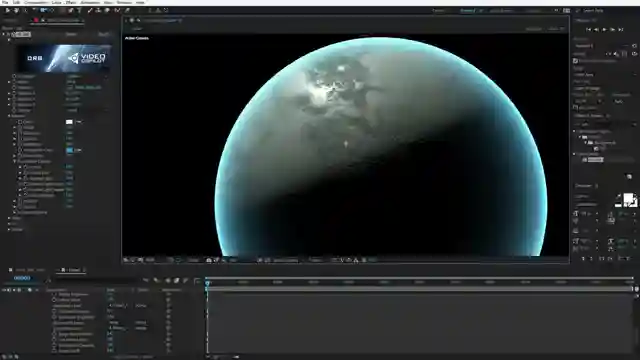The image size is (640, 360).
Task: Jump to last frame in Preview panel
Action: point(621,29)
